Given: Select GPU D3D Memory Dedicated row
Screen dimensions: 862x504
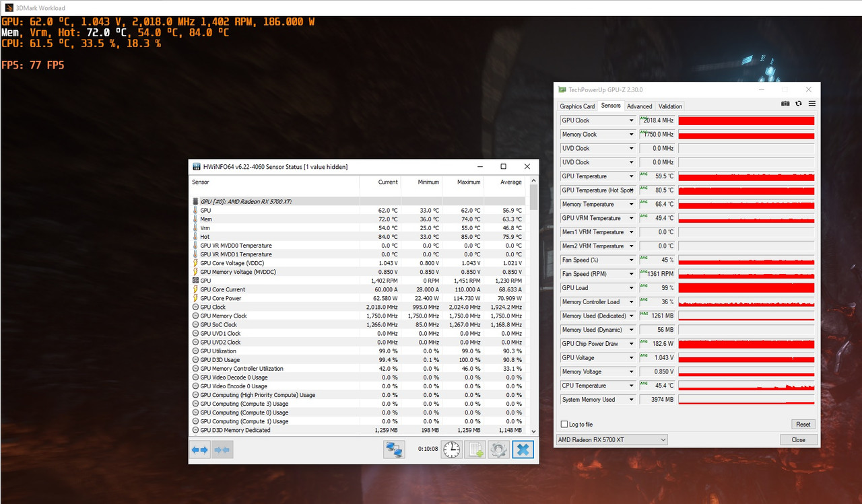Looking at the screenshot, I should click(x=358, y=430).
